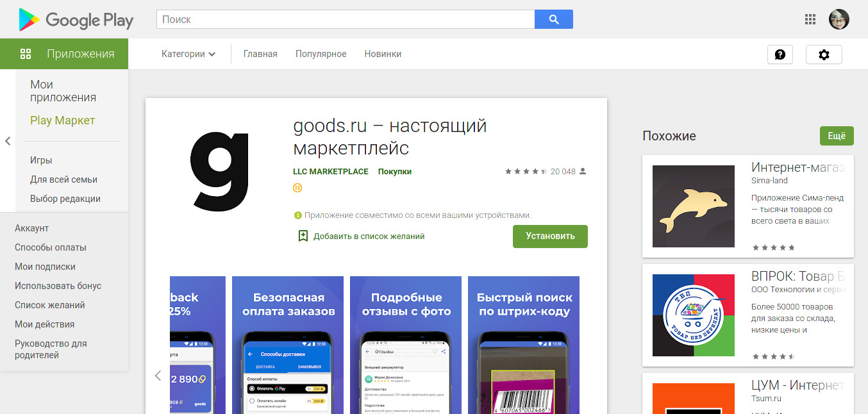Open ЦУМ - Интернет app title
868x414 pixels.
[x=798, y=386]
